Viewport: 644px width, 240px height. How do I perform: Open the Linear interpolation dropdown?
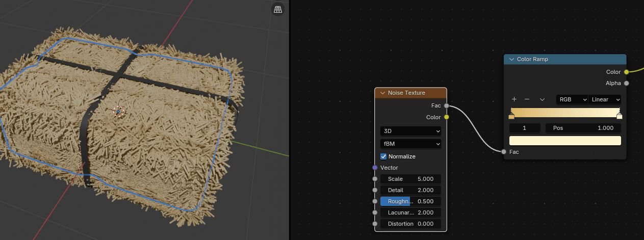pyautogui.click(x=605, y=99)
